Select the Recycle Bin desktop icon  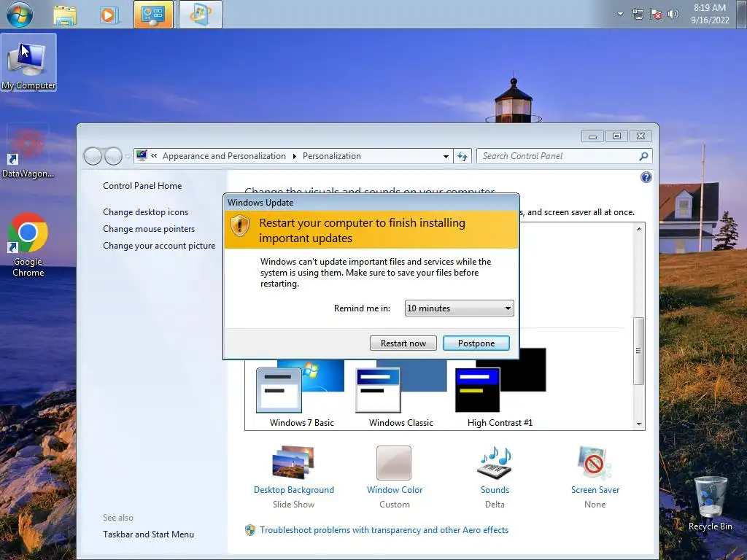click(x=711, y=504)
